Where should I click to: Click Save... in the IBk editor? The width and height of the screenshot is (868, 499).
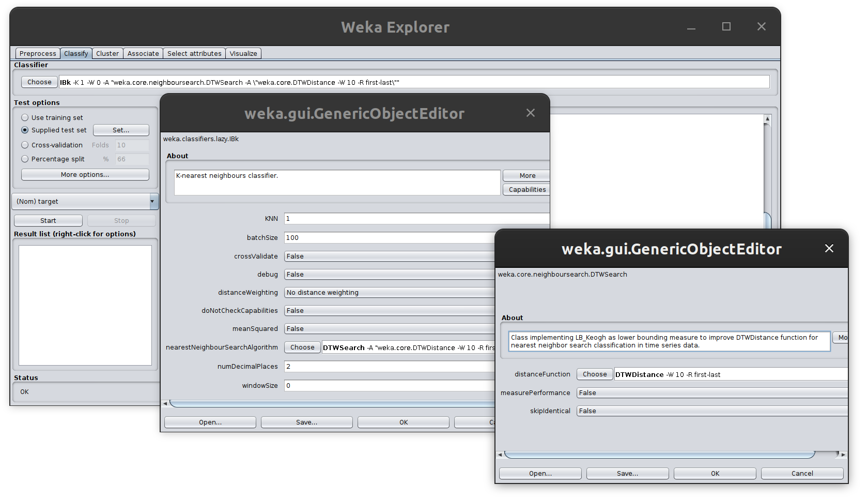(x=307, y=422)
